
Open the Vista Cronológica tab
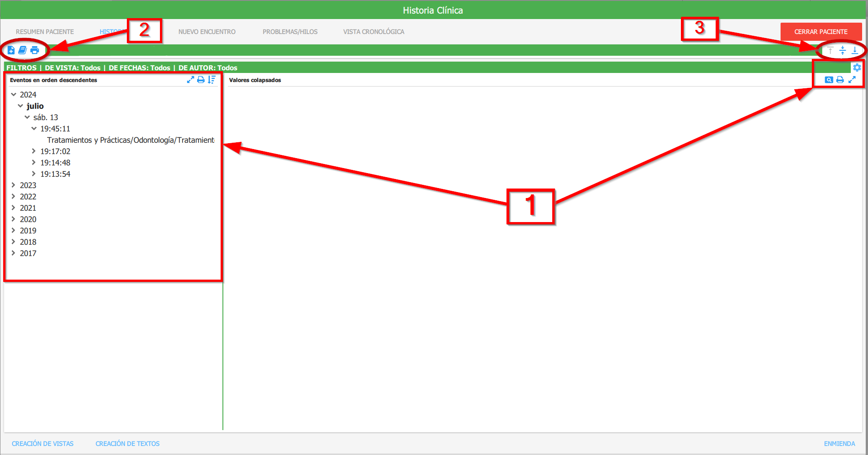click(x=373, y=32)
